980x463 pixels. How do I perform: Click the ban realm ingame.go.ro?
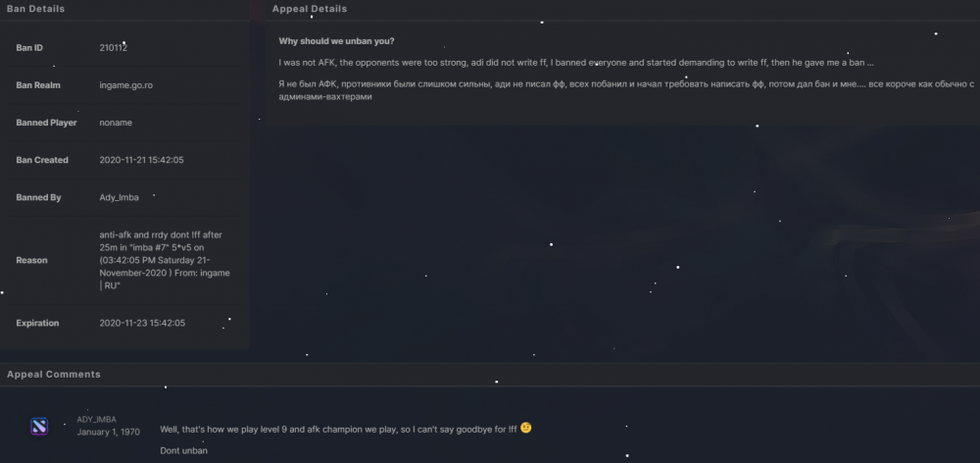click(125, 85)
